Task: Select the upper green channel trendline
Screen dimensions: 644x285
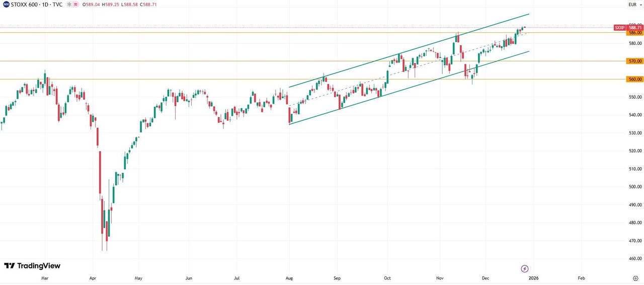Action: point(403,52)
